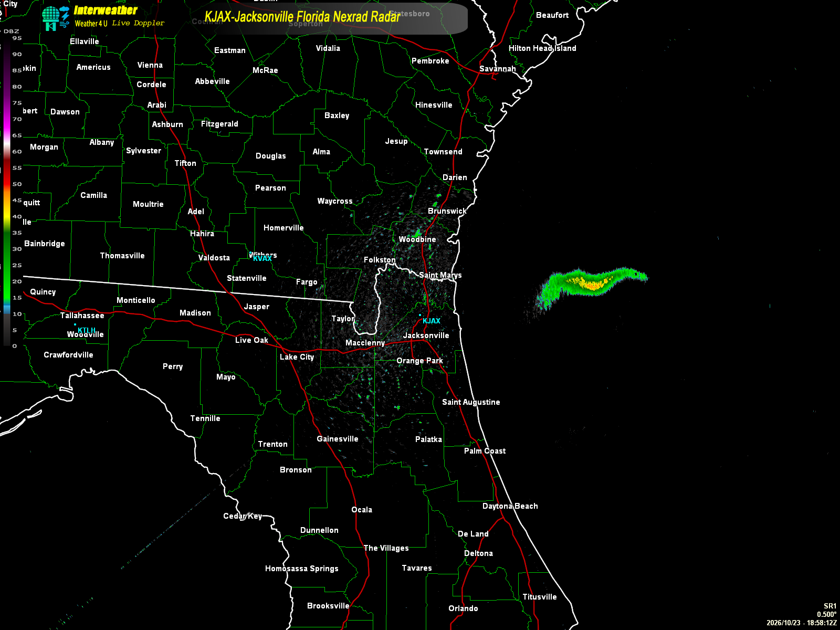Image resolution: width=840 pixels, height=630 pixels.
Task: Click the KJAX radar site marker
Action: tap(420, 315)
